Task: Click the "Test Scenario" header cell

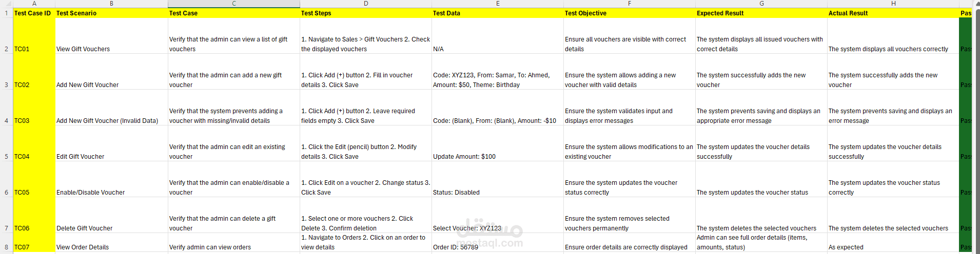Action: tap(111, 13)
